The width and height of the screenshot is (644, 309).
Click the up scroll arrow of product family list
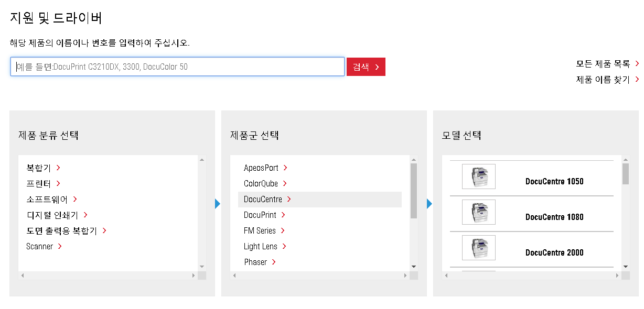tap(414, 159)
